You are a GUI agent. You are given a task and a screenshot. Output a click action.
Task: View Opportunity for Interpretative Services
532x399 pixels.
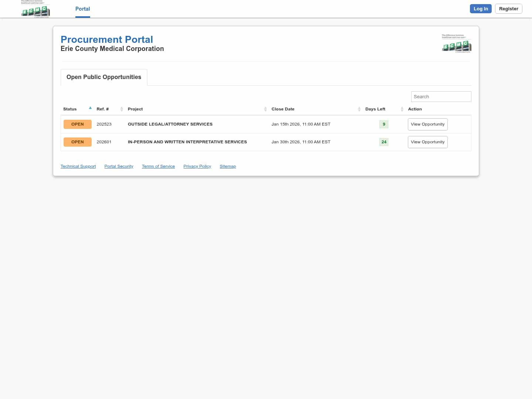(427, 142)
